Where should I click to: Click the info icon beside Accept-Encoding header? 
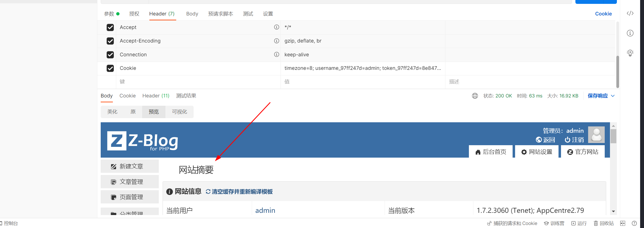[276, 41]
